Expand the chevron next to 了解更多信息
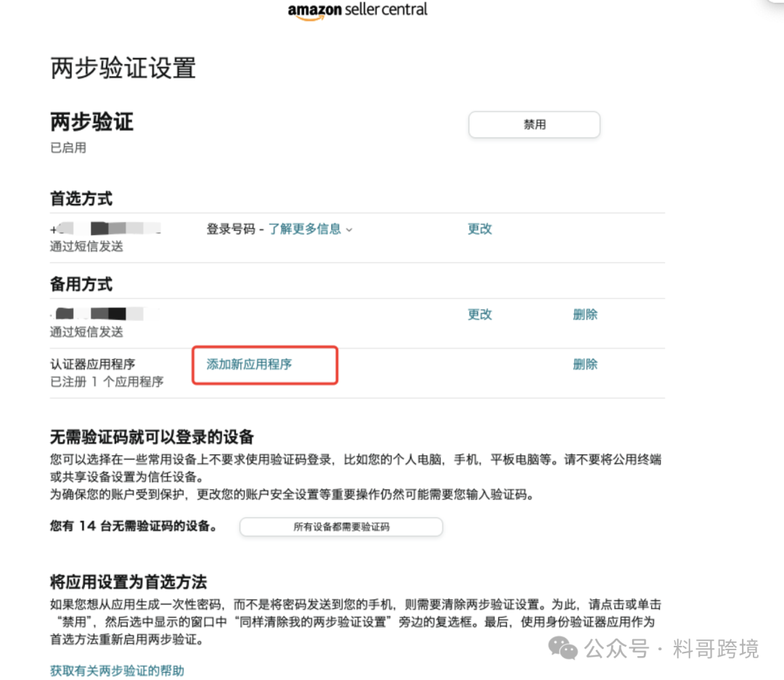 coord(349,230)
